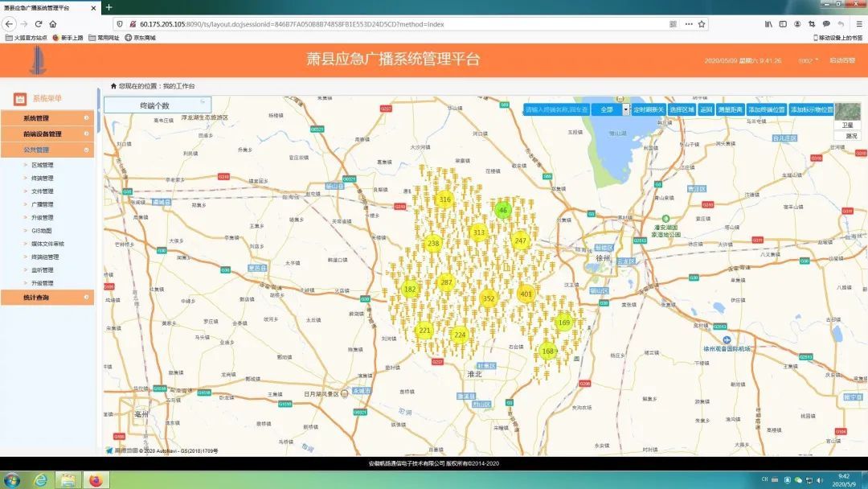Image resolution: width=868 pixels, height=489 pixels.
Task: Open Firefox from the Windows taskbar
Action: [97, 480]
